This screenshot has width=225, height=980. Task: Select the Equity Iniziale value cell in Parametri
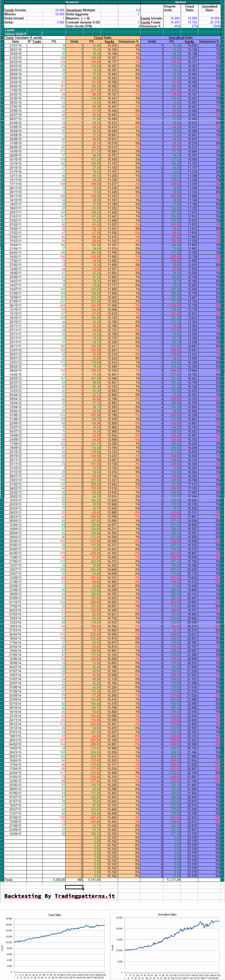54,10
